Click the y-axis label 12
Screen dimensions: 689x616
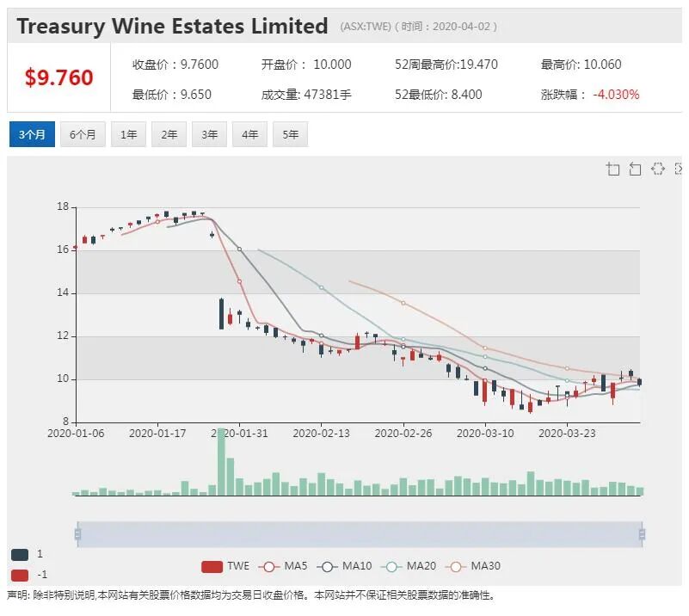pyautogui.click(x=63, y=336)
